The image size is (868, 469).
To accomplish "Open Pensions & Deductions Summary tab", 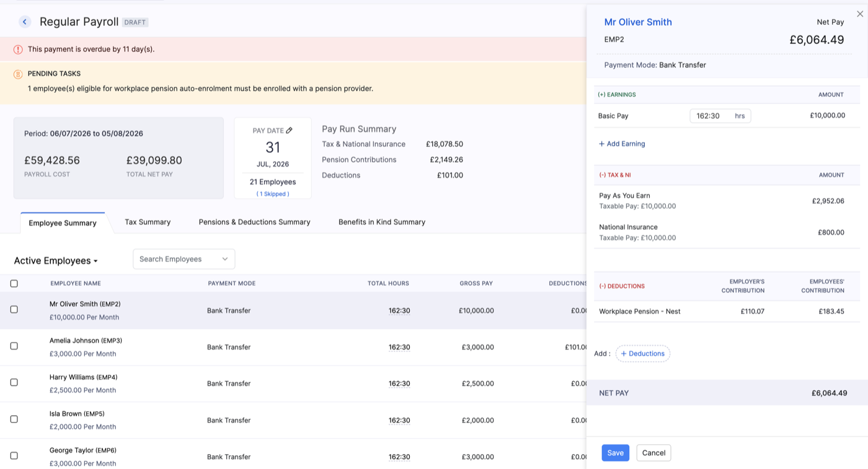I will tap(254, 222).
